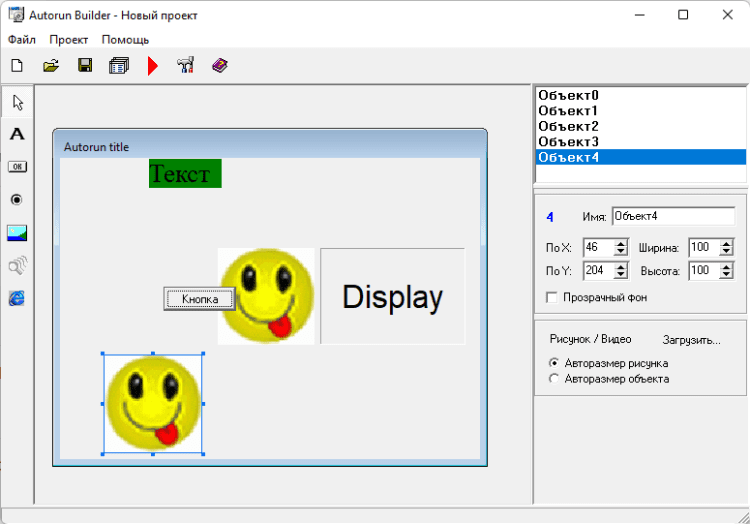Enable the Прозрачный фон checkbox
This screenshot has width=750, height=524.
(x=551, y=297)
